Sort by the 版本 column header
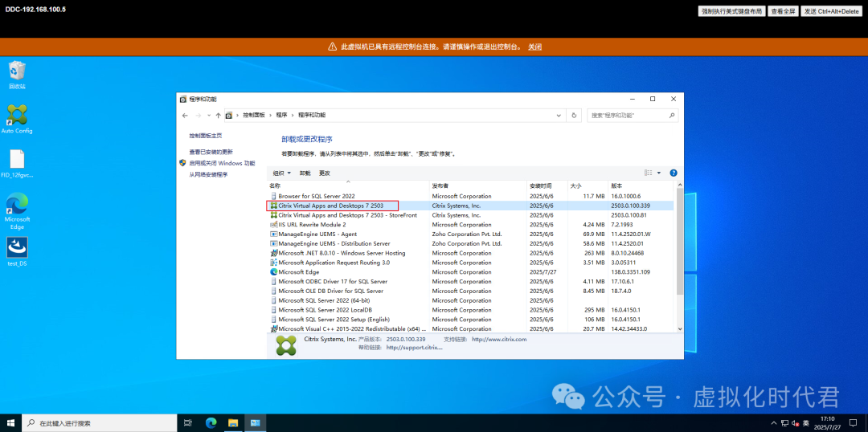This screenshot has height=432, width=868. click(641, 185)
